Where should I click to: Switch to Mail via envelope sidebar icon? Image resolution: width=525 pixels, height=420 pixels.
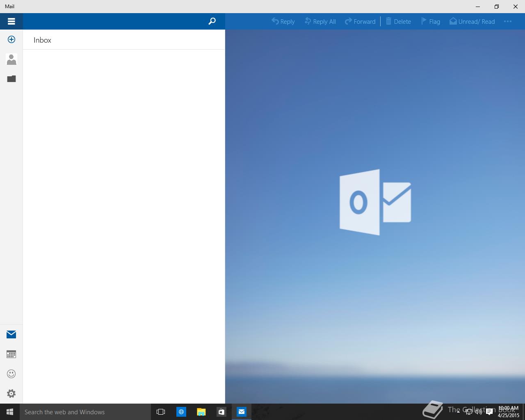pos(11,334)
